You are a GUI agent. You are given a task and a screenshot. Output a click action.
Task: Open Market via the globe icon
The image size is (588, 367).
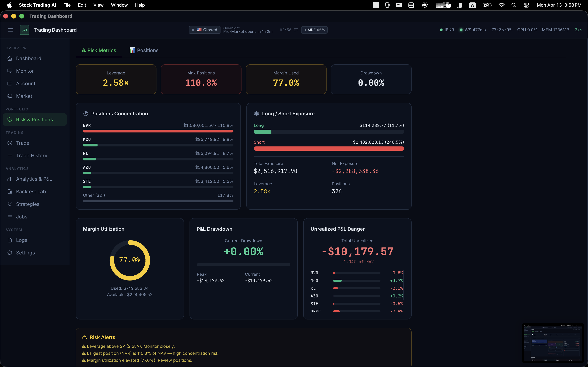pos(10,96)
